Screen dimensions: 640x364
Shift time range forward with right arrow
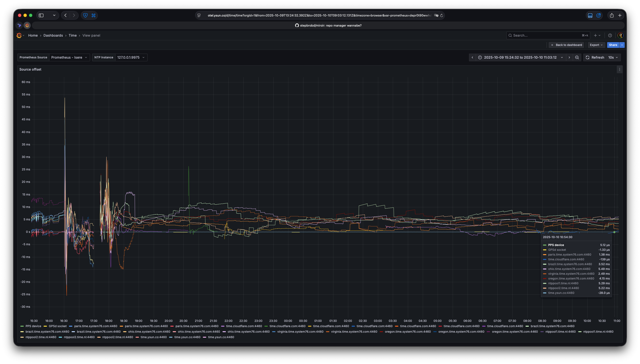tap(569, 57)
